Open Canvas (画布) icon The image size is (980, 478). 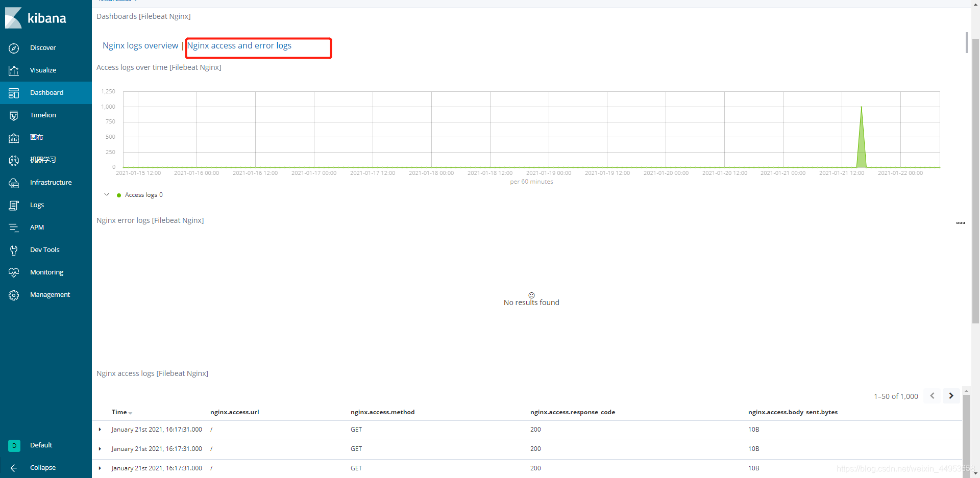pos(14,138)
